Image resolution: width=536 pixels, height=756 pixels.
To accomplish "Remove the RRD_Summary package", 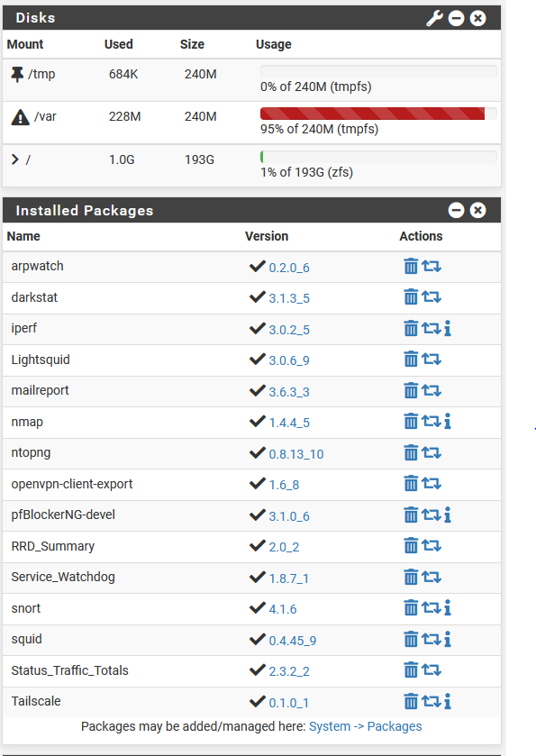I will point(411,546).
